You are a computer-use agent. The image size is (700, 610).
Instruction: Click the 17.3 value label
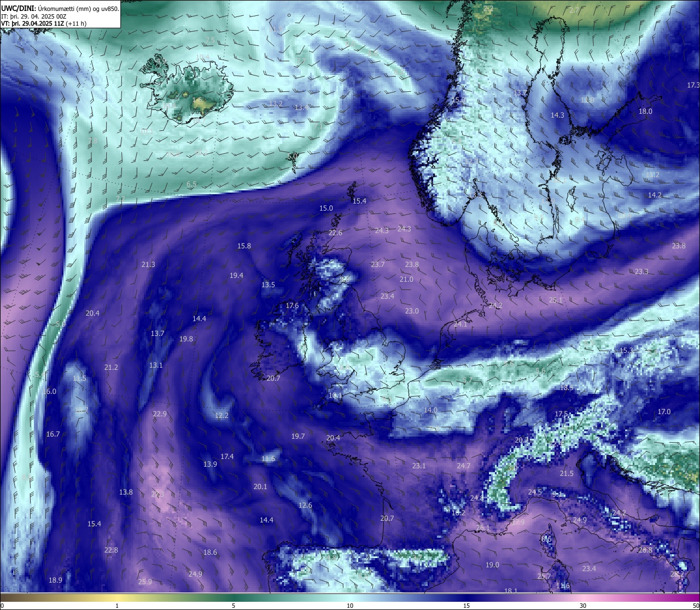click(x=693, y=85)
